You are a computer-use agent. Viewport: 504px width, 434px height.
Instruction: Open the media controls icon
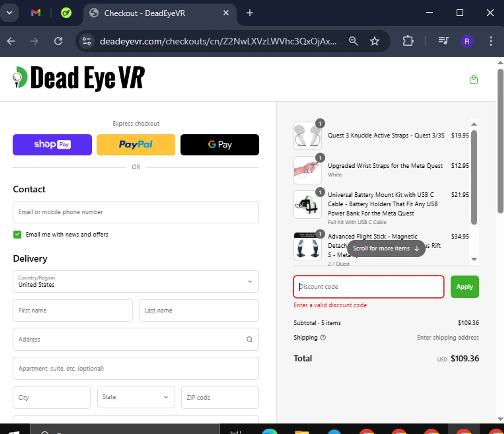444,41
